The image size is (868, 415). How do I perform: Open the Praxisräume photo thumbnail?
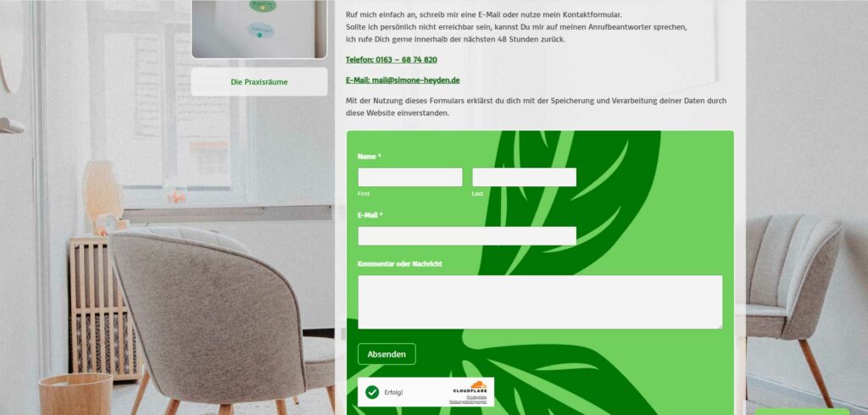(x=259, y=29)
